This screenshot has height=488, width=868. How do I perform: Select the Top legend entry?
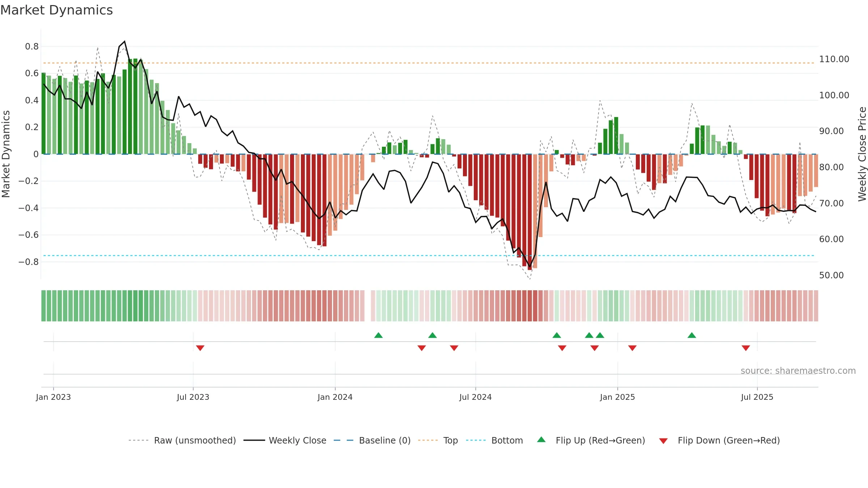[438, 440]
